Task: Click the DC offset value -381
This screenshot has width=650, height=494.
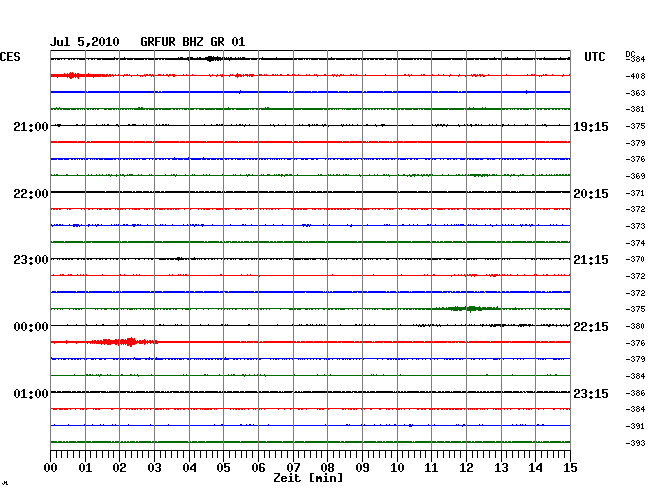Action: coord(635,109)
